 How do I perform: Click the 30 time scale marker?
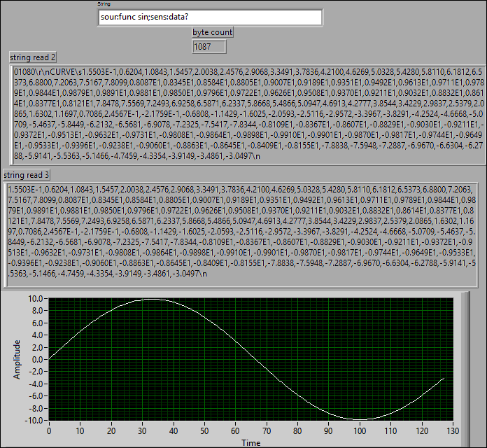point(142,431)
